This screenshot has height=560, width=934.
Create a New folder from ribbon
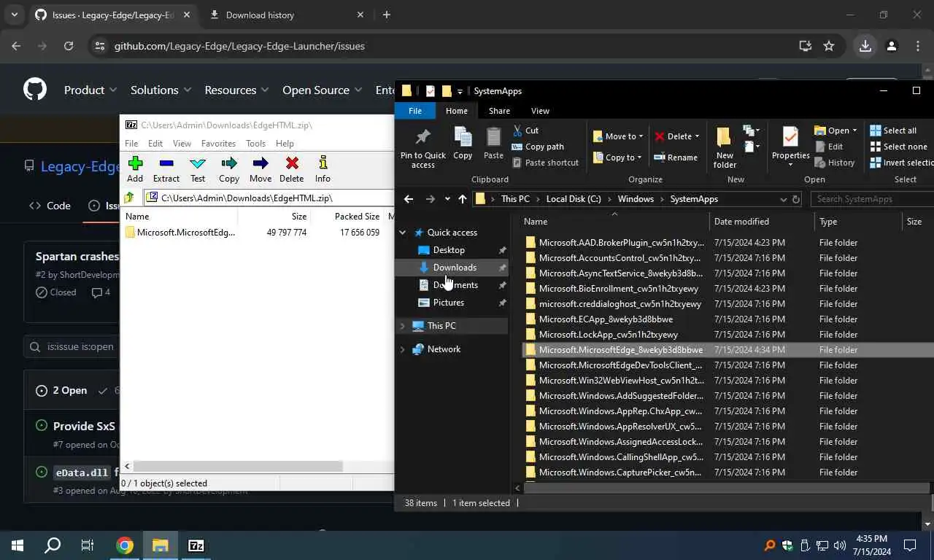point(725,148)
